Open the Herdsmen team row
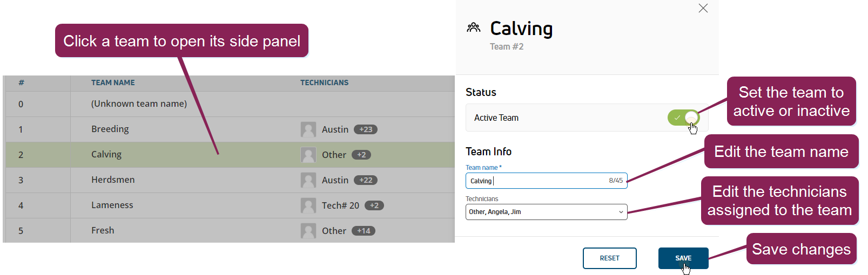The height and width of the screenshot is (275, 868). pyautogui.click(x=230, y=180)
